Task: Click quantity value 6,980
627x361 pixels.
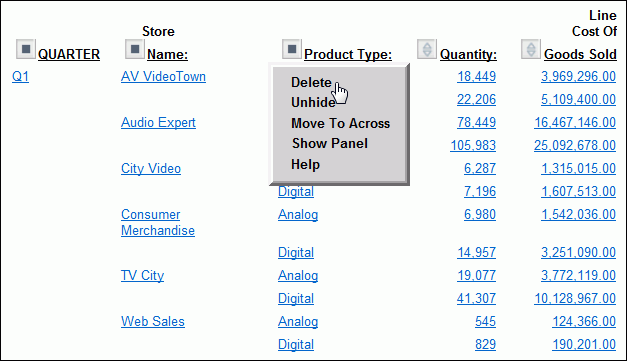Action: click(x=480, y=215)
